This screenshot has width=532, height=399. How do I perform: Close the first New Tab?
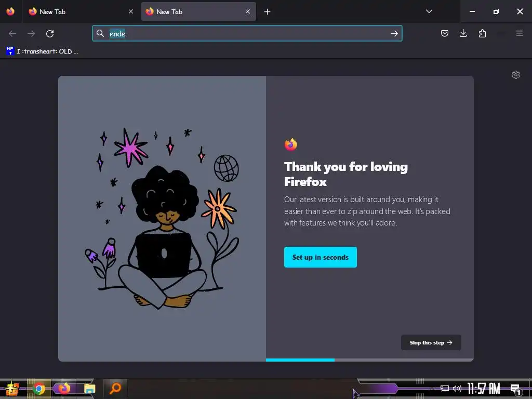coord(131,11)
